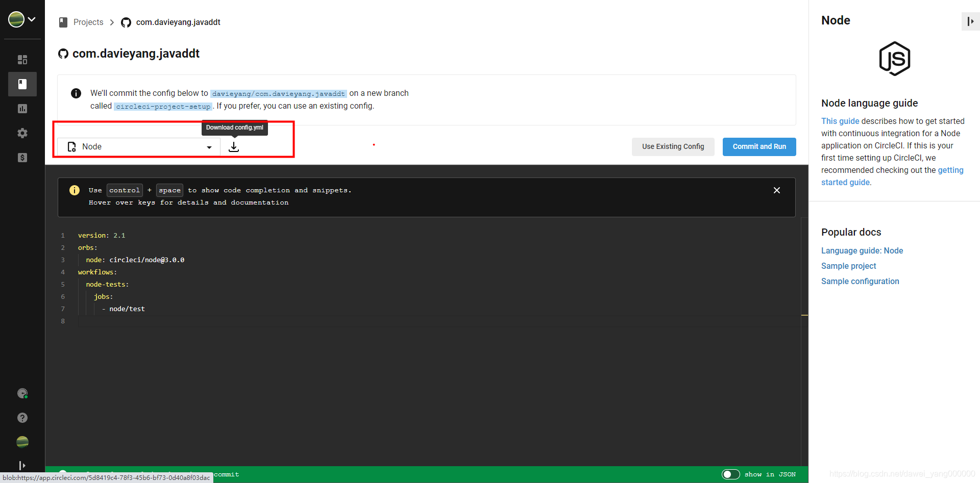Image resolution: width=980 pixels, height=483 pixels.
Task: Click the 'orbs:' line in editor
Action: 88,247
